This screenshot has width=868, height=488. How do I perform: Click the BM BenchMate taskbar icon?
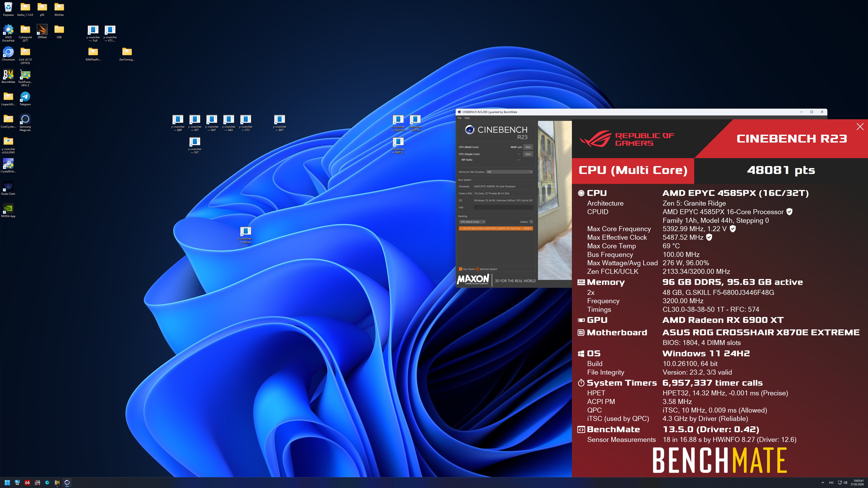pyautogui.click(x=57, y=483)
